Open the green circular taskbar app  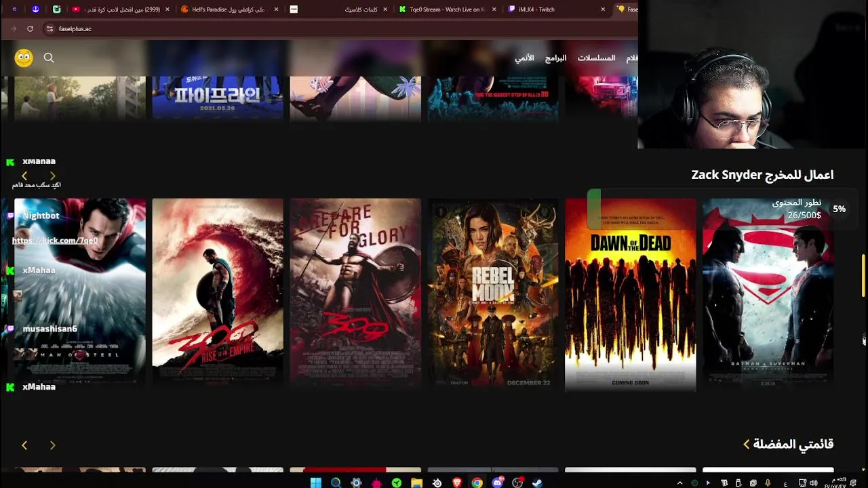pyautogui.click(x=397, y=483)
